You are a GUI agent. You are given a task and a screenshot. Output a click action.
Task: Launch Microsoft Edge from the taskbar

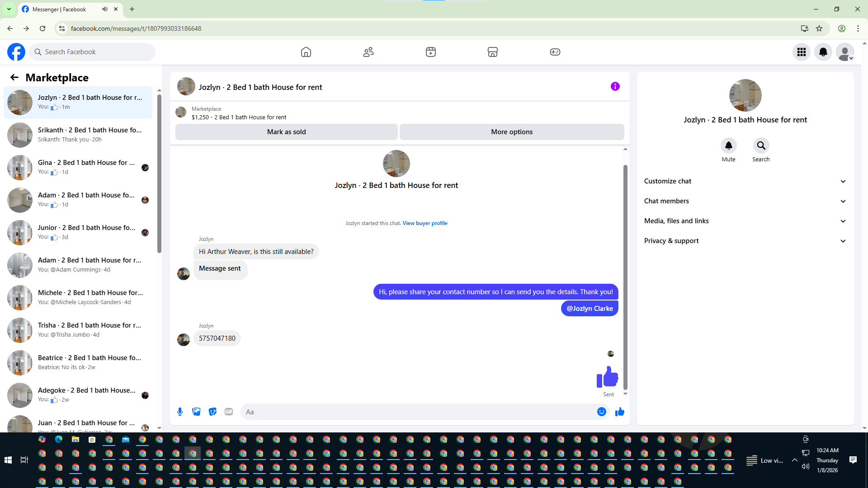59,439
